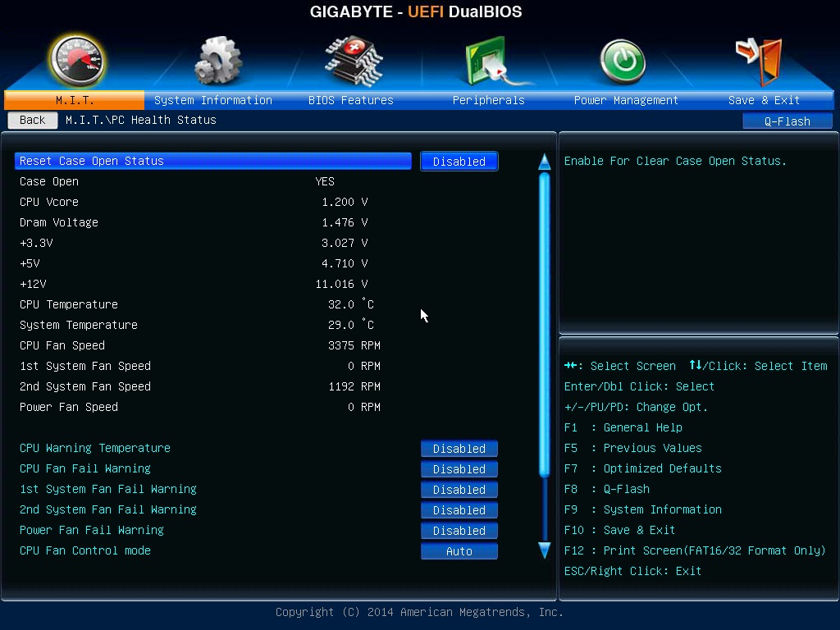
Task: Change the CPU Fan Fail Warning Disabled option
Action: click(459, 468)
